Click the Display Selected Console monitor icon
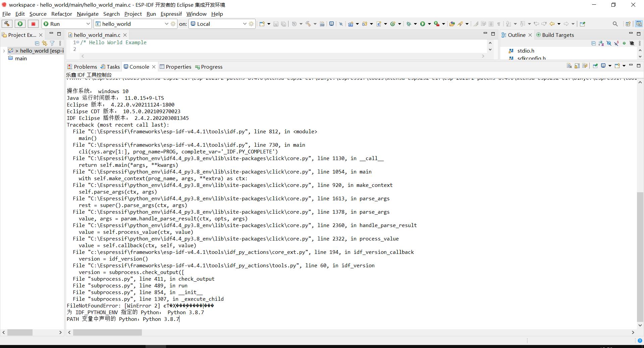The width and height of the screenshot is (644, 348). 603,66
